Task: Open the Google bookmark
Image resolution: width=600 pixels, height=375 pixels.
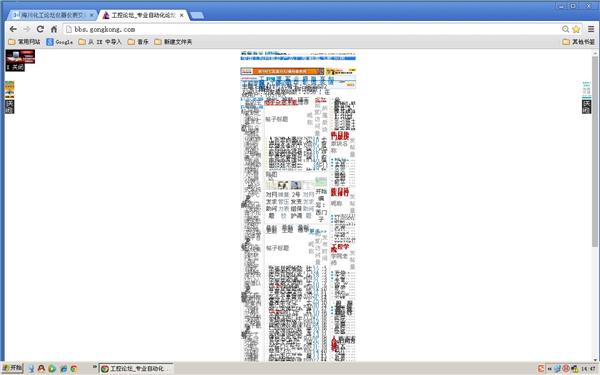Action: [59, 42]
